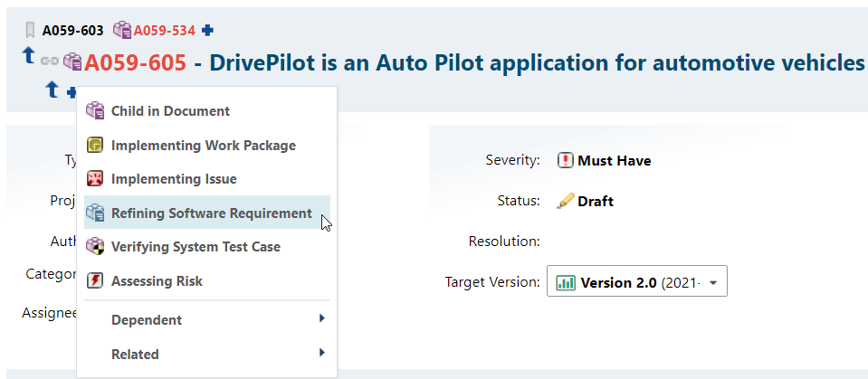Expand the Dependent submenu
Viewport: 868px width, 379px height.
point(207,320)
